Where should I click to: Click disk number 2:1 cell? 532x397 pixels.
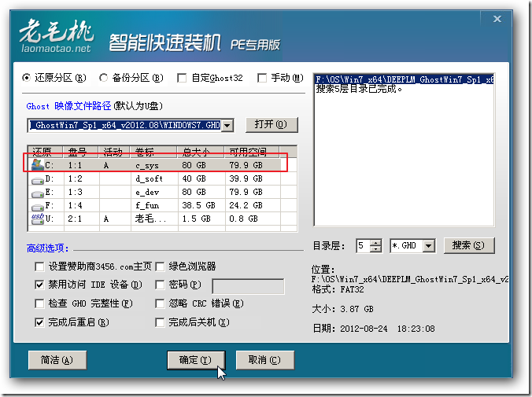click(x=75, y=219)
